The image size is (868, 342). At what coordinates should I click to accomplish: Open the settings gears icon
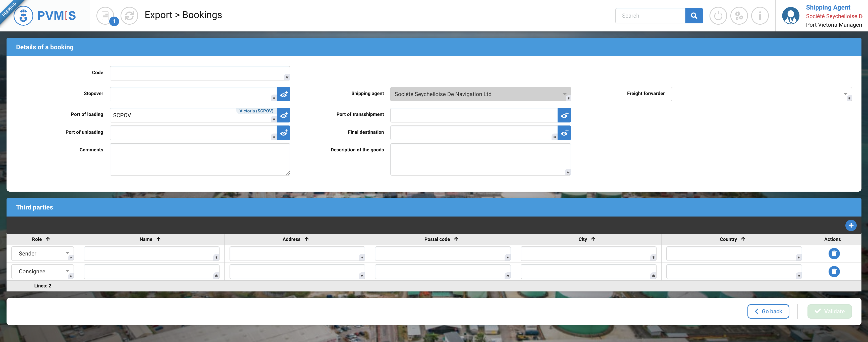[739, 16]
